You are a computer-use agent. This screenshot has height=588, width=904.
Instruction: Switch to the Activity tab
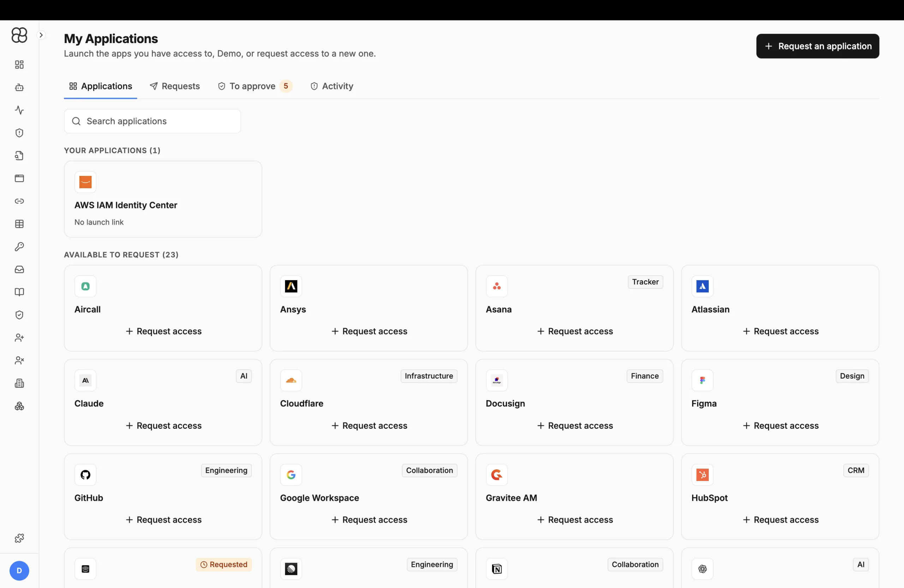[332, 86]
